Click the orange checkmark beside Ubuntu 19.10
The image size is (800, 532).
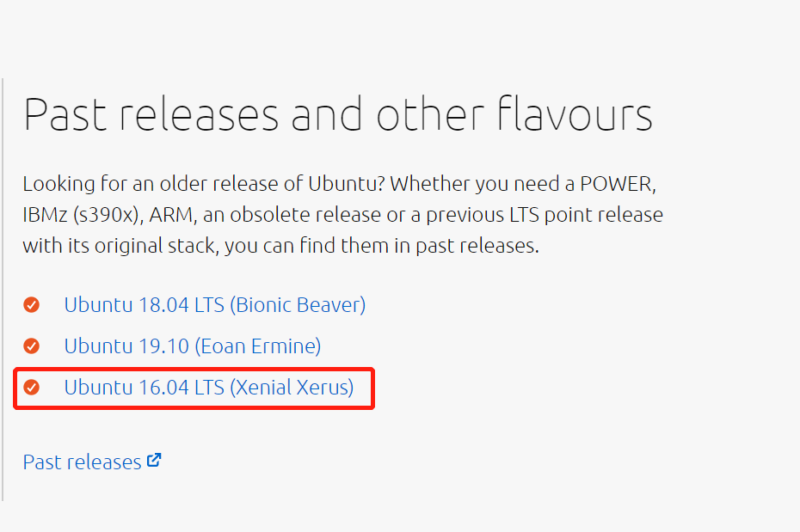pos(31,346)
